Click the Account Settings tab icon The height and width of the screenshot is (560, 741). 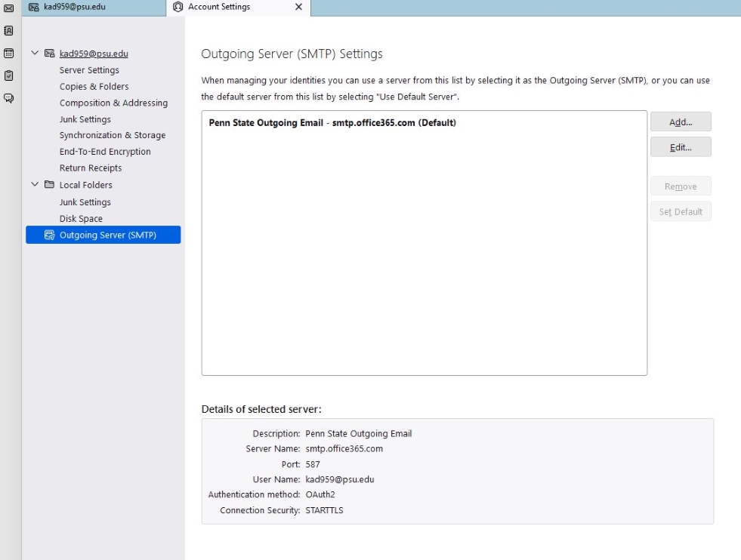point(178,7)
